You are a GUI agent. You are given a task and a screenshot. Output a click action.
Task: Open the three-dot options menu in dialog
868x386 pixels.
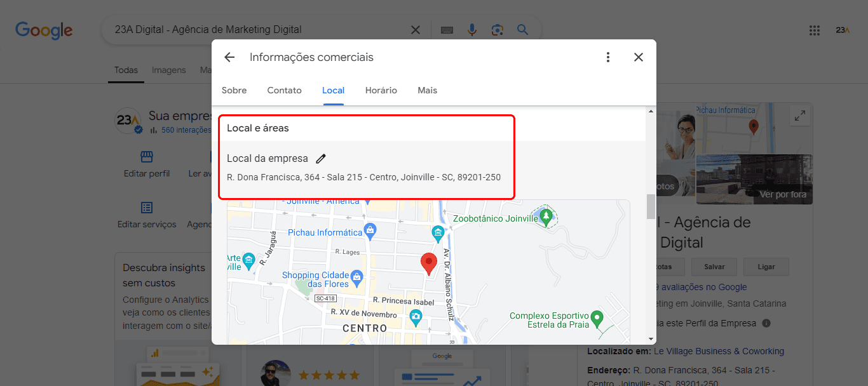(608, 57)
